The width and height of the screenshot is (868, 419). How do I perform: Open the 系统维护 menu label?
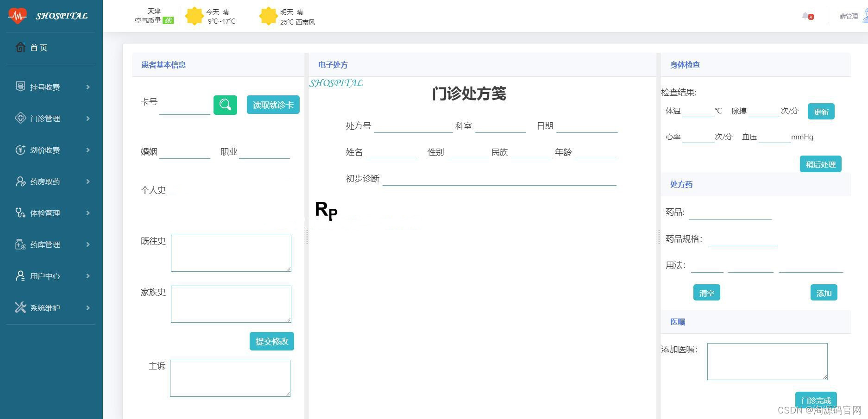[45, 308]
